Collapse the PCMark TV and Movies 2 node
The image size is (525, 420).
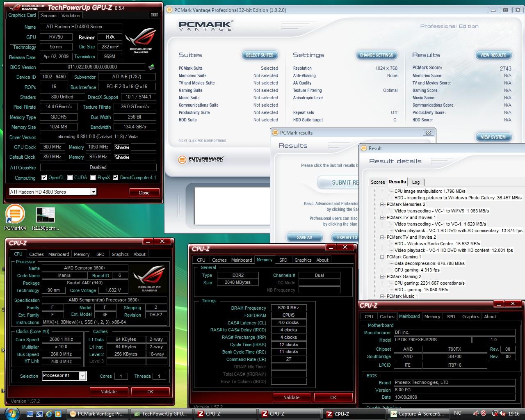coord(382,237)
